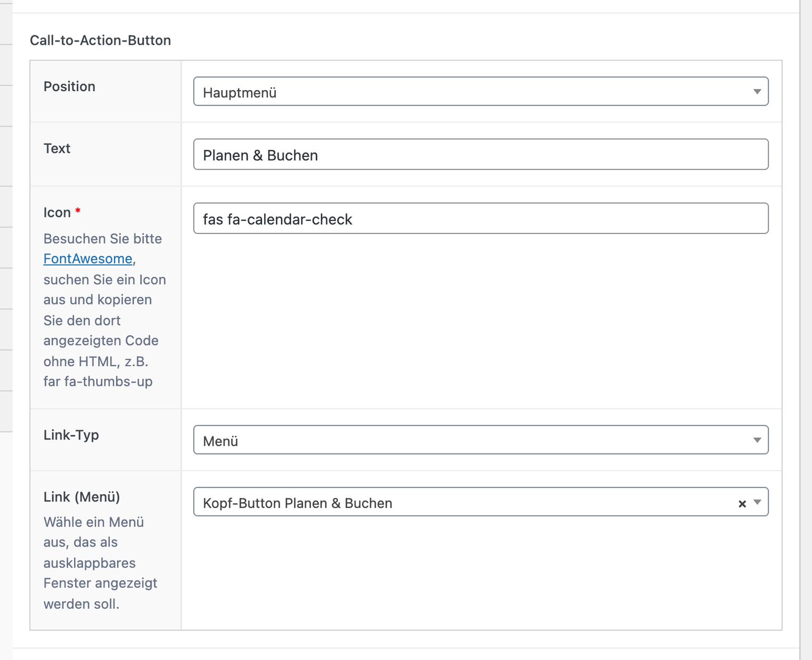The image size is (812, 660).
Task: Clear the Kopf-Button Planen & Buchen selection
Action: click(x=742, y=503)
